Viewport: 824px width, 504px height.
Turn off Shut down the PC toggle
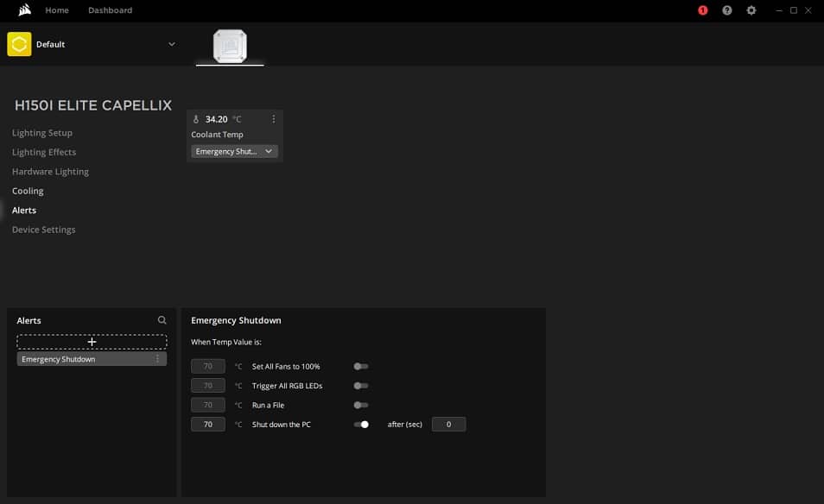pyautogui.click(x=361, y=425)
